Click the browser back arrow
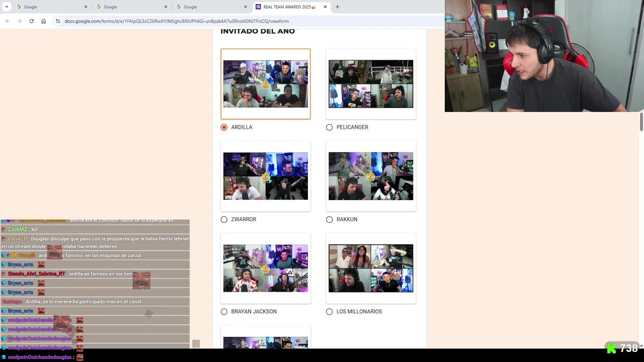 coord(7,21)
